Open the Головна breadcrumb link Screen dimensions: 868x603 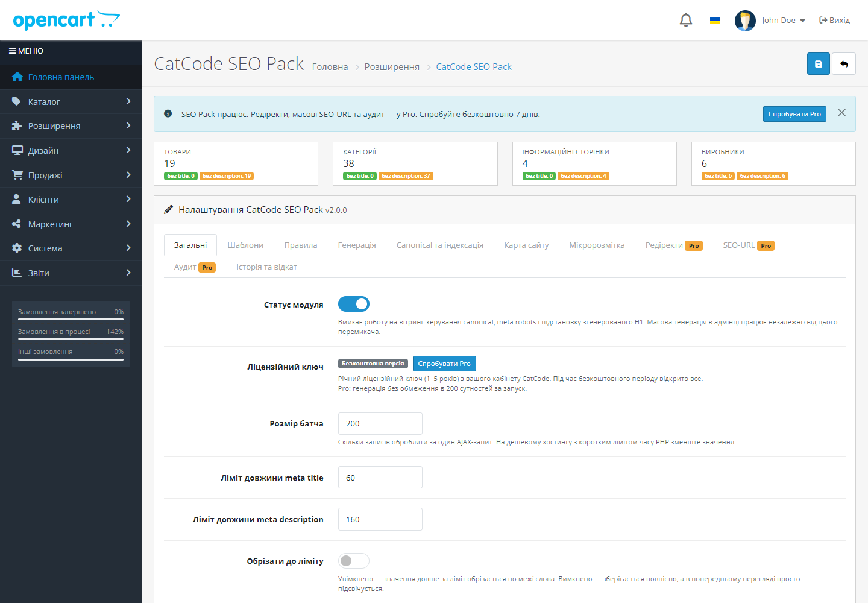(330, 67)
